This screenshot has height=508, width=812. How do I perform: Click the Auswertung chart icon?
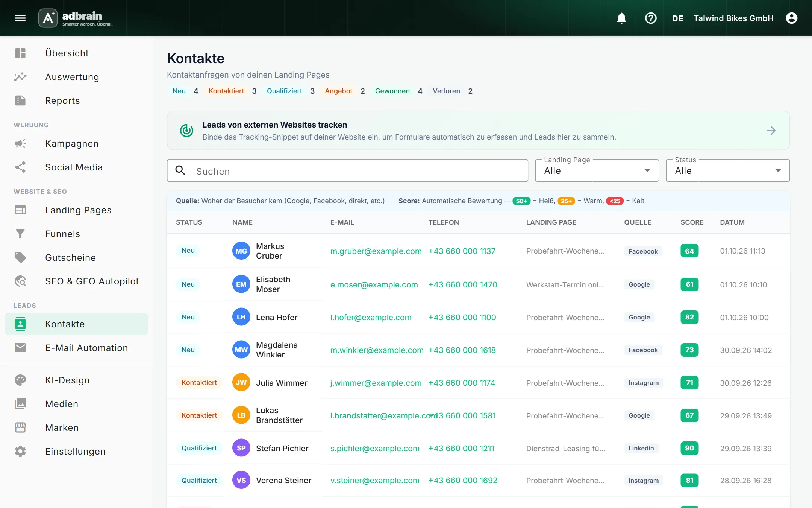click(20, 77)
